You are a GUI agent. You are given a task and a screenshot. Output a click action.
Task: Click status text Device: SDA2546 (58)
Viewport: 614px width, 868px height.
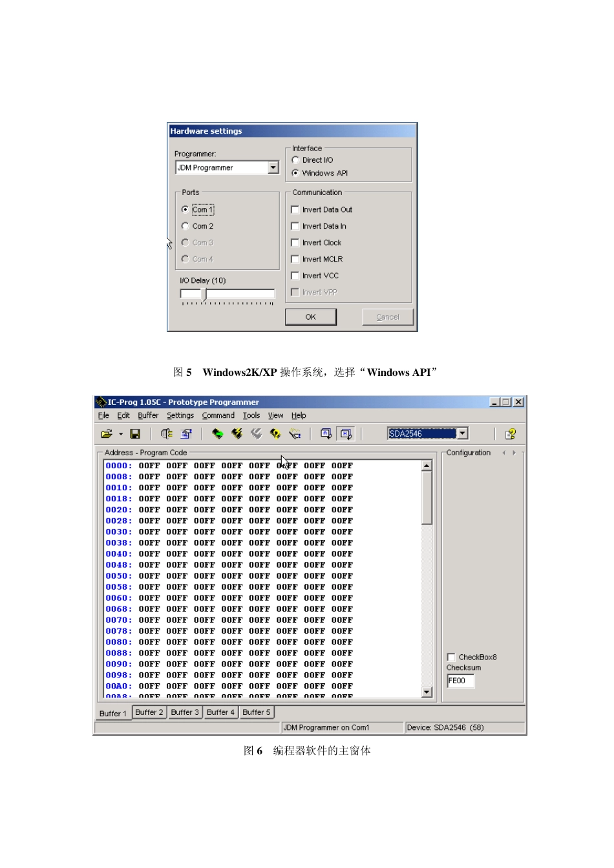pyautogui.click(x=445, y=728)
